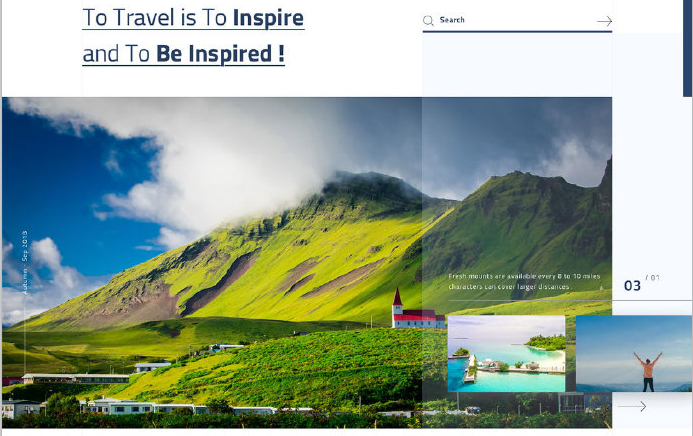Click the dark blue vertical scrollbar thumb
693x436 pixels.
click(x=687, y=48)
